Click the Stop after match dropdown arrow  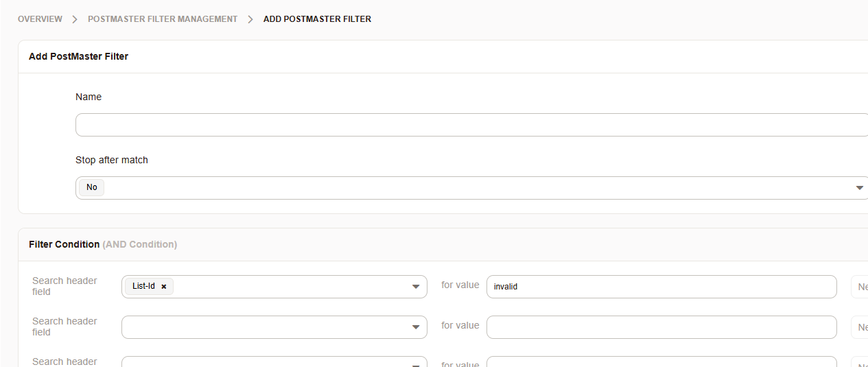point(859,188)
